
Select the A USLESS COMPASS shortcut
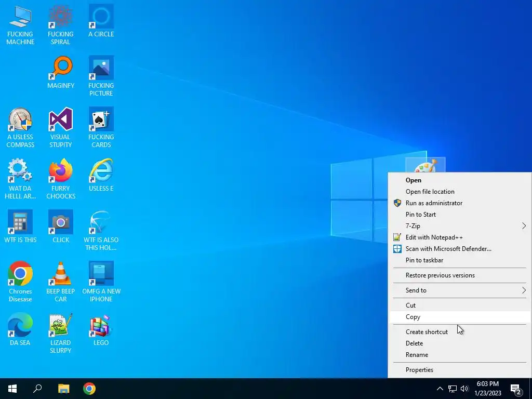(20, 128)
